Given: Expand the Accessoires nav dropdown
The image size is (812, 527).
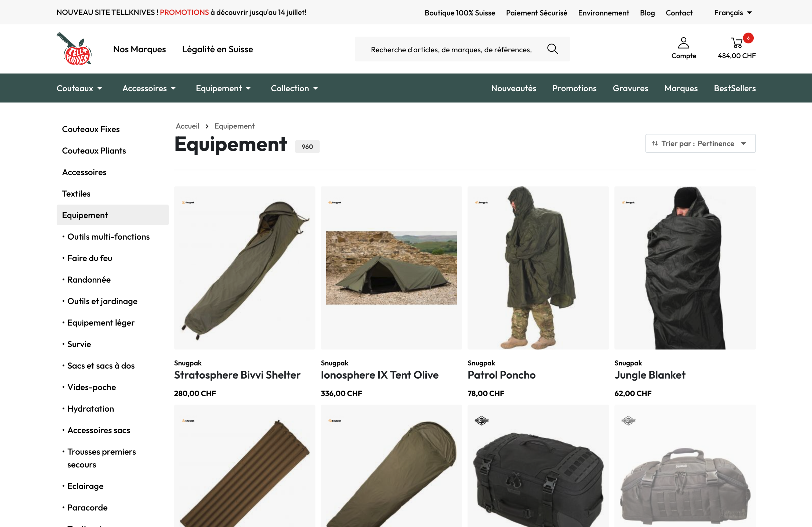Looking at the screenshot, I should (x=149, y=88).
